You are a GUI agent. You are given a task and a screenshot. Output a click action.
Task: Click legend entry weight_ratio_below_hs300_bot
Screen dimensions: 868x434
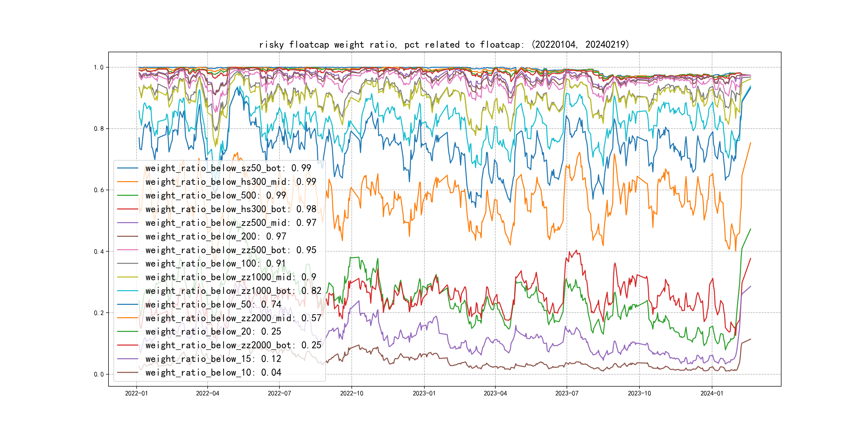(230, 209)
